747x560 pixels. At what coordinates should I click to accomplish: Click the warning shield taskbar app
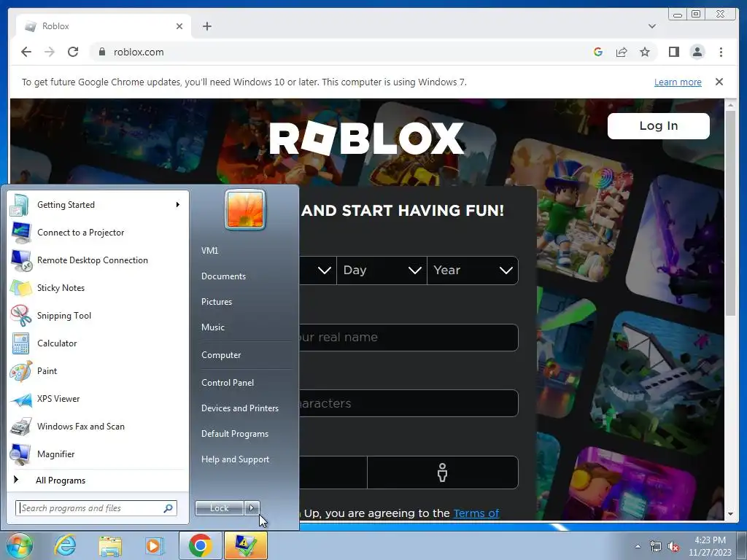[245, 545]
